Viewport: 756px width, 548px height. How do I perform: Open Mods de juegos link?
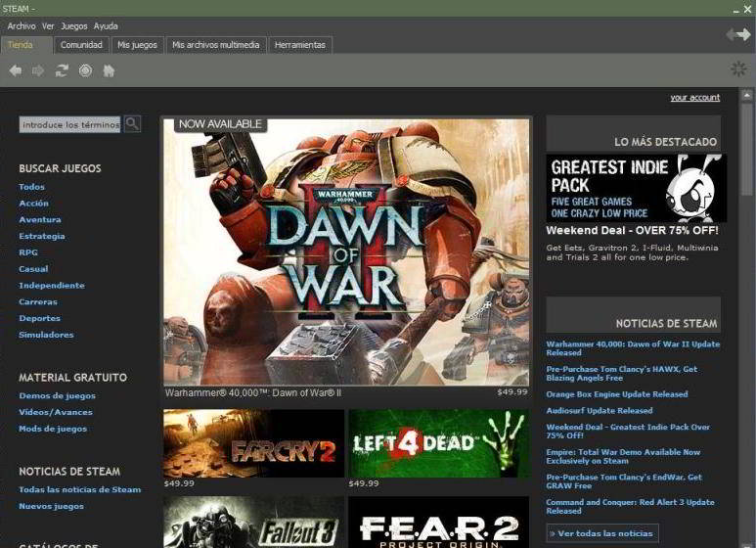pos(53,429)
